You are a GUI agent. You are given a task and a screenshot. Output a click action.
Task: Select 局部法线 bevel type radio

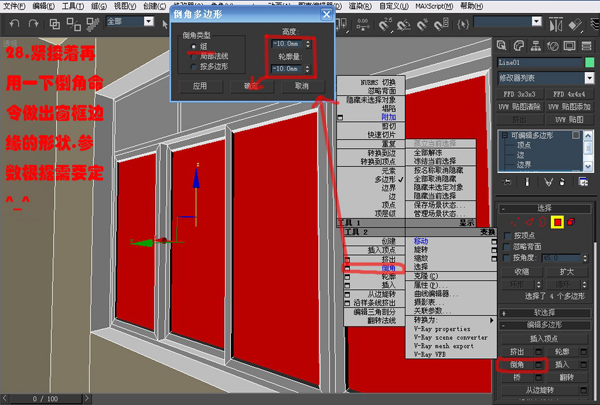[x=194, y=57]
